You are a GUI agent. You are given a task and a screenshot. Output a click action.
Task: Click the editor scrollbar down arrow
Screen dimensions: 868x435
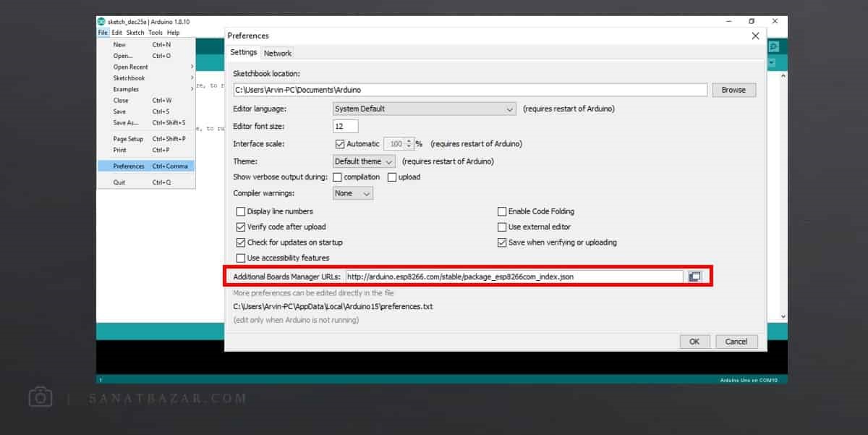click(x=783, y=316)
